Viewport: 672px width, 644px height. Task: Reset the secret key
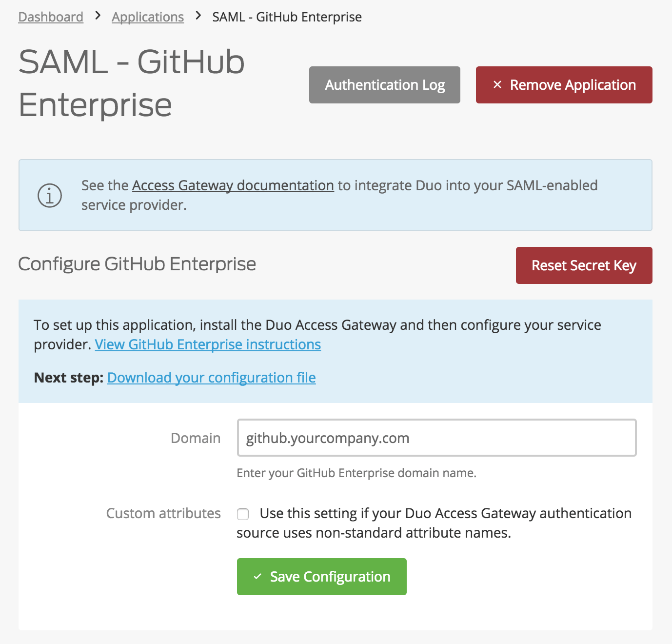(x=583, y=265)
